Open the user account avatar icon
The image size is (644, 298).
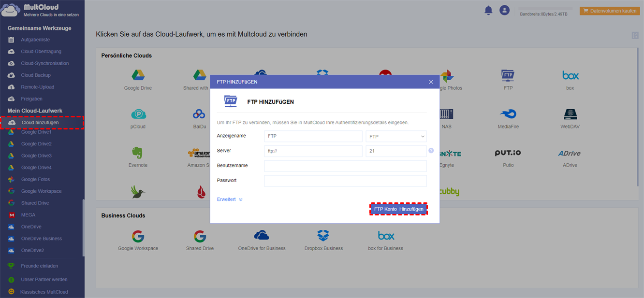tap(504, 10)
